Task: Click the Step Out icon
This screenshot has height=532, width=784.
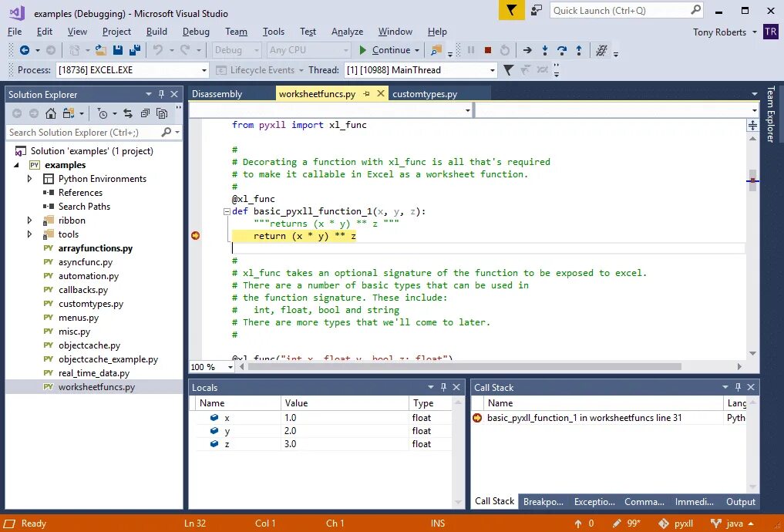Action: 579,50
